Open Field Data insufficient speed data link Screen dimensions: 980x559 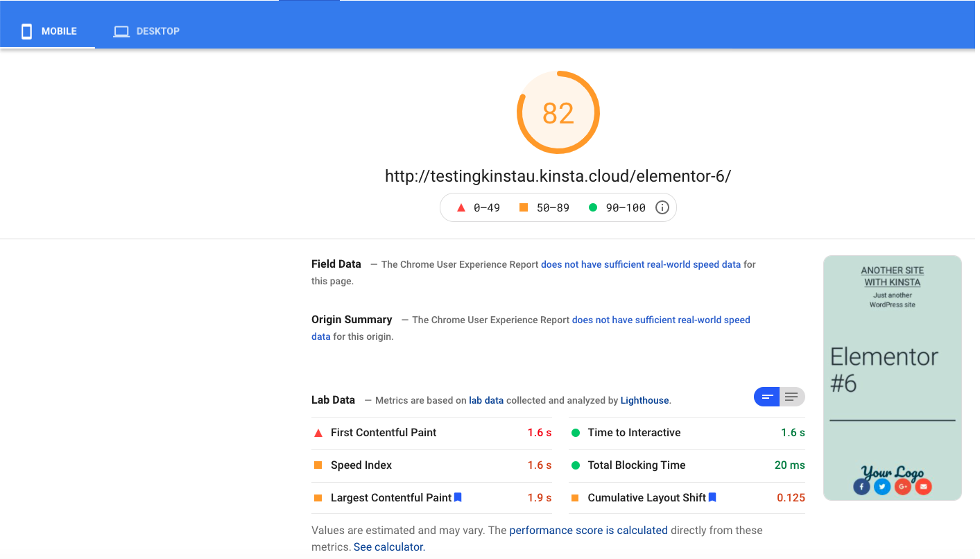641,264
